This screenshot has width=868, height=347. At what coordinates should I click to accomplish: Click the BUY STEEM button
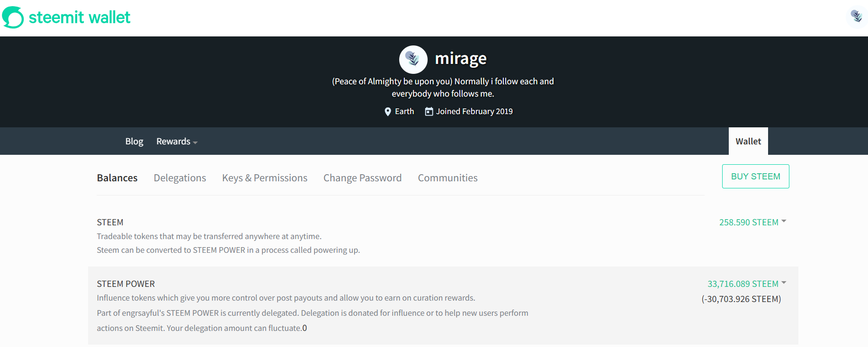point(755,176)
